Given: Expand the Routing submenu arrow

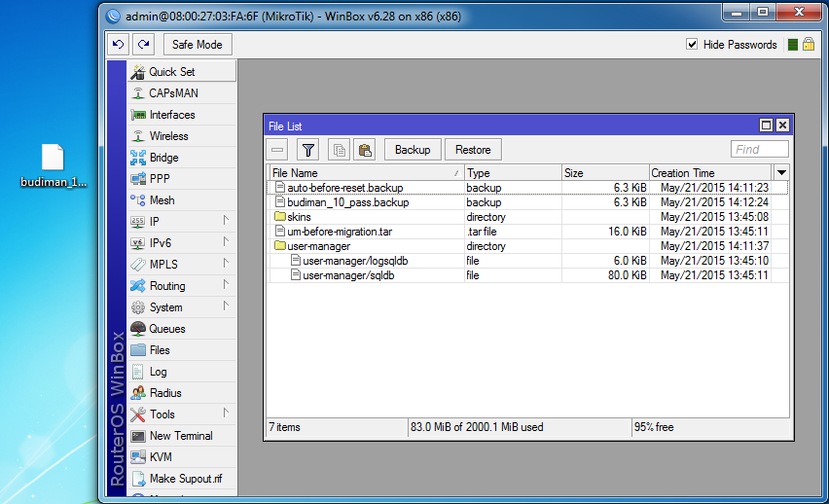Looking at the screenshot, I should pos(226,284).
